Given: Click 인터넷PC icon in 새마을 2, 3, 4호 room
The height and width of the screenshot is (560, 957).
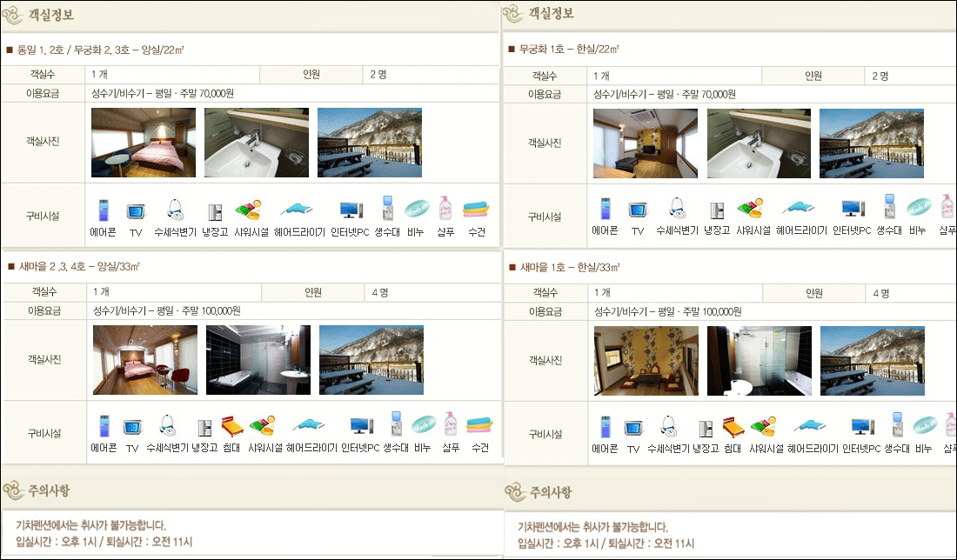Looking at the screenshot, I should [x=361, y=426].
